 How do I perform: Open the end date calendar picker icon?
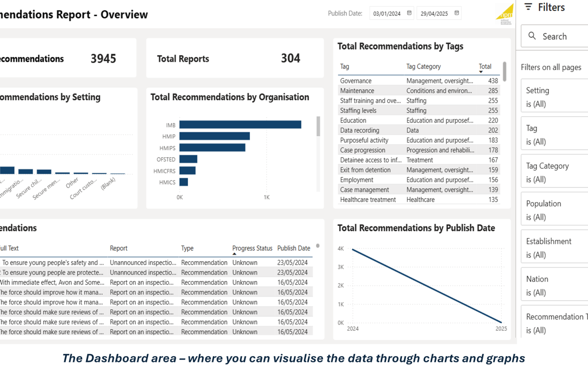(x=456, y=13)
